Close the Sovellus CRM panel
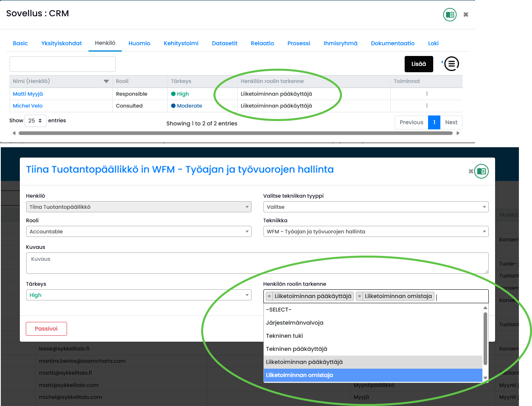This screenshot has width=532, height=406. coord(466,15)
